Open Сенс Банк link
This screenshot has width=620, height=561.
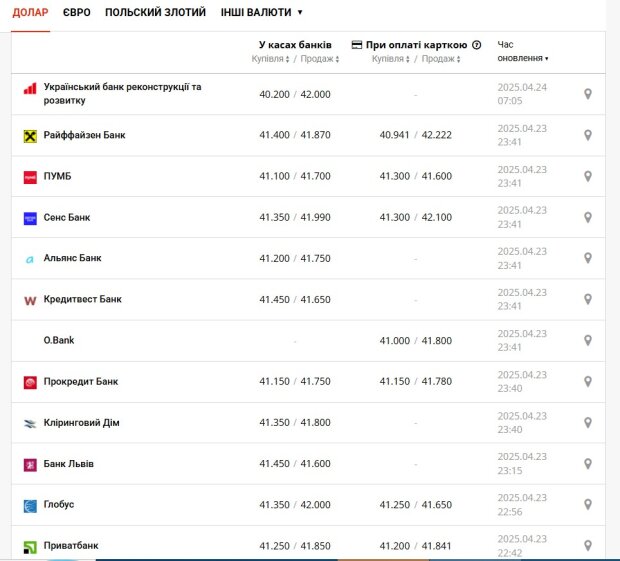[x=67, y=217]
